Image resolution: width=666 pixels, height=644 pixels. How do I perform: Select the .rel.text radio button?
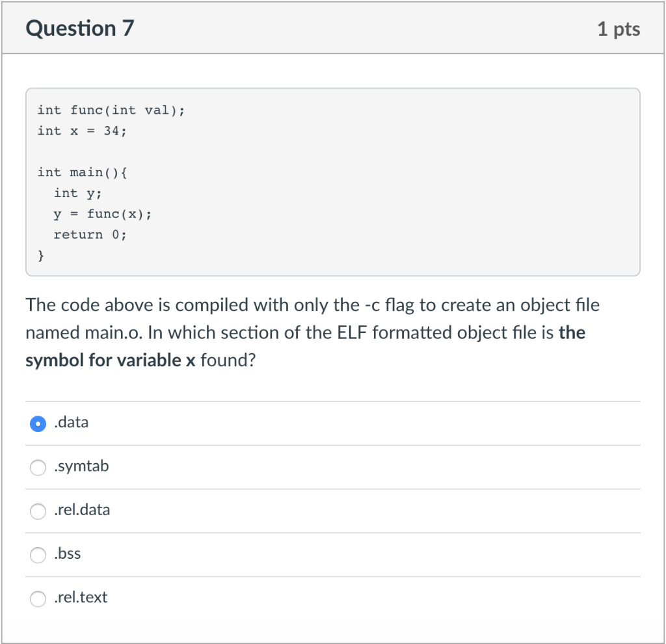[37, 598]
